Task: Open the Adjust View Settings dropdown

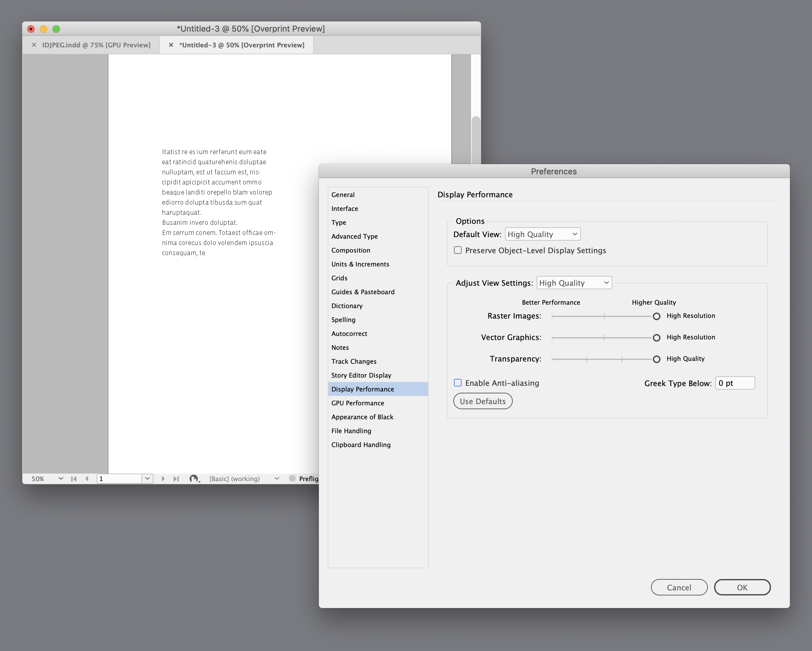Action: click(x=574, y=283)
